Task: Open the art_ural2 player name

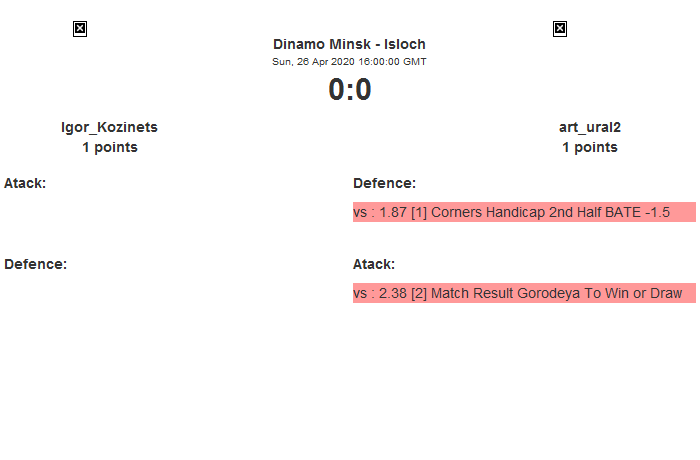Action: (590, 127)
